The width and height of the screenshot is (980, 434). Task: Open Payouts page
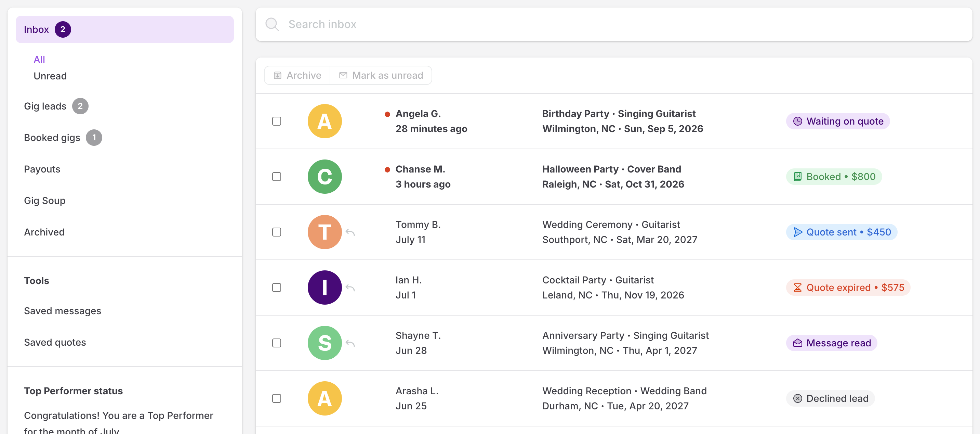(42, 169)
